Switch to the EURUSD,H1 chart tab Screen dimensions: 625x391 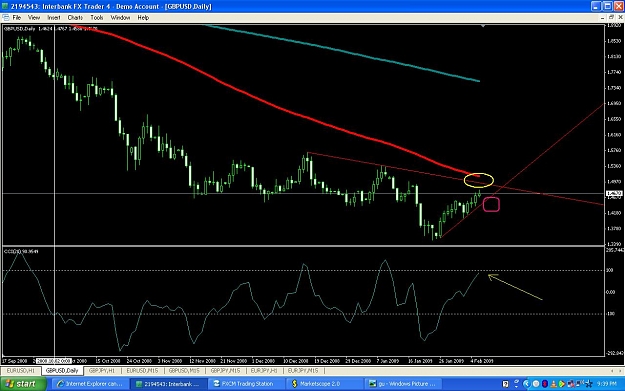click(21, 371)
